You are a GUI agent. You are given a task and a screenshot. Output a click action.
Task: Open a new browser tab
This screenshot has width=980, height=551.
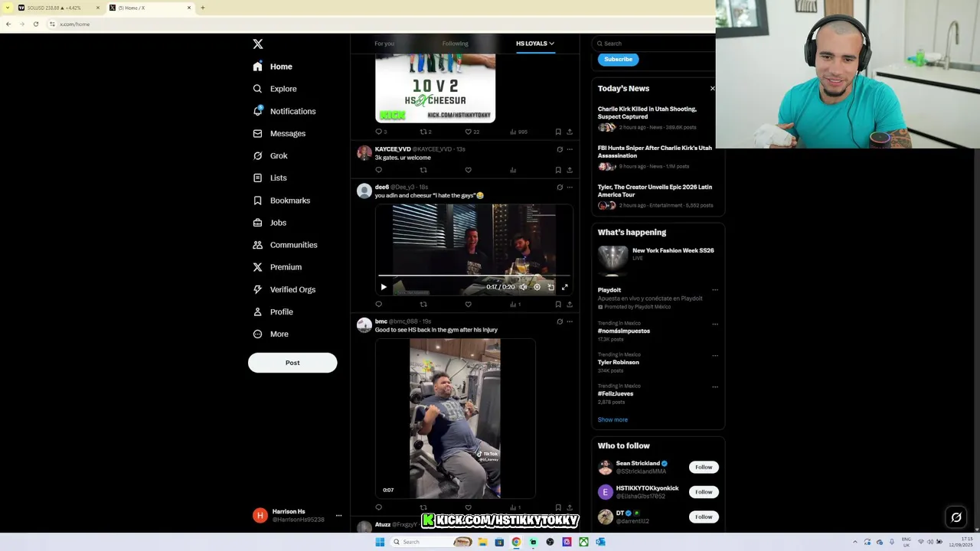[x=202, y=8]
